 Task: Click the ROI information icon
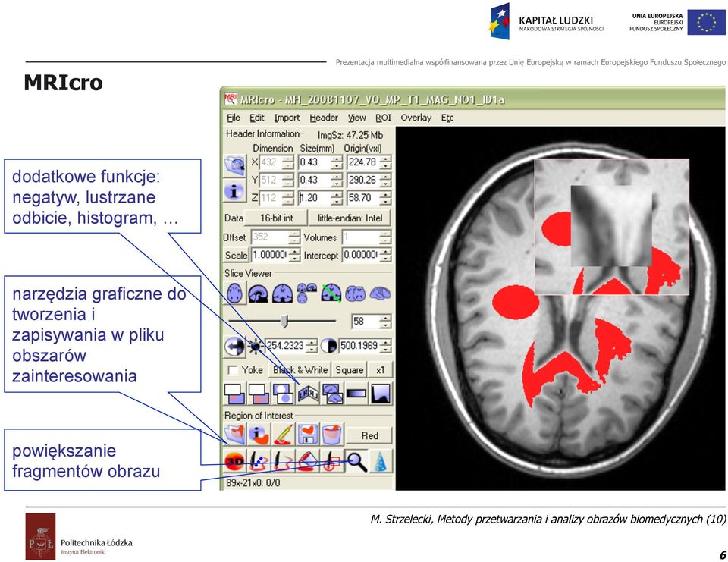click(x=259, y=435)
